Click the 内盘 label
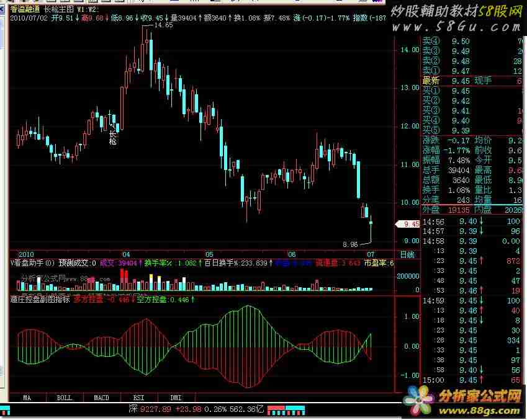The width and height of the screenshot is (527, 420). pyautogui.click(x=483, y=210)
